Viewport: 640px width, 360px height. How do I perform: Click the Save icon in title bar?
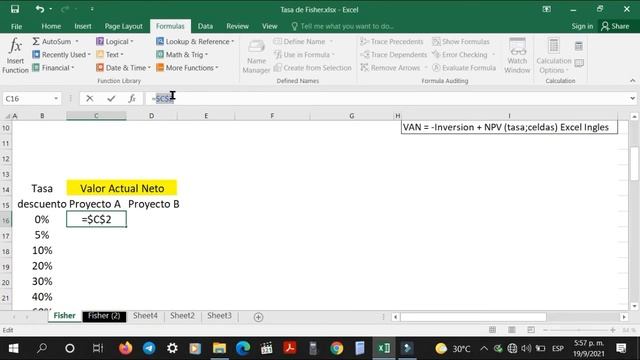coord(15,9)
